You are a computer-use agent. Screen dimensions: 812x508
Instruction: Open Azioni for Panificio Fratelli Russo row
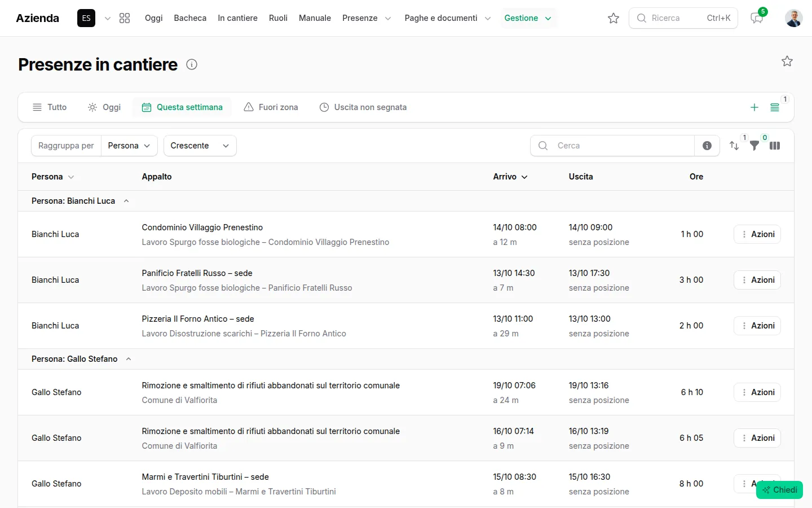[757, 280]
